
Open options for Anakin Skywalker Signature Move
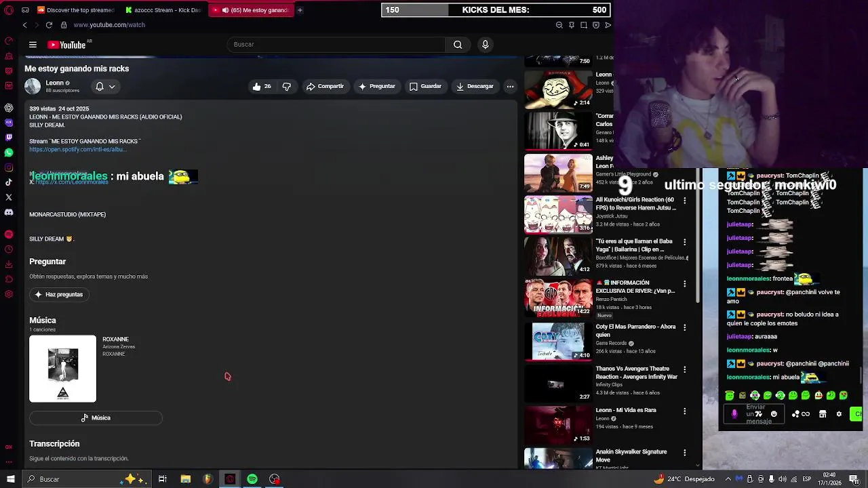click(684, 452)
